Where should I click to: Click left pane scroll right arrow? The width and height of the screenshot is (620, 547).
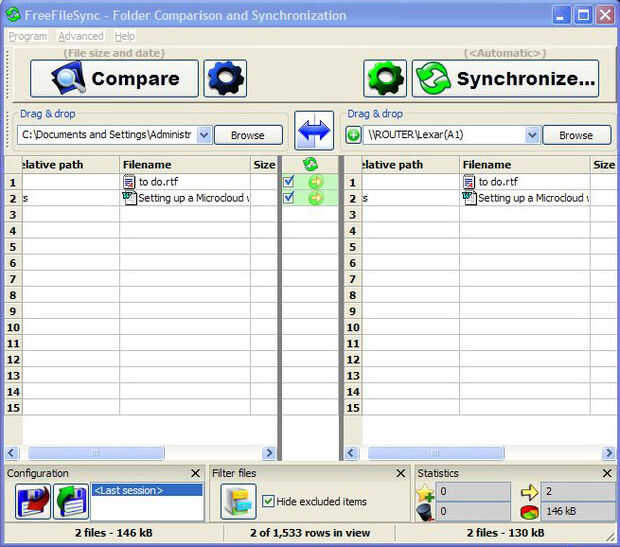click(x=269, y=453)
